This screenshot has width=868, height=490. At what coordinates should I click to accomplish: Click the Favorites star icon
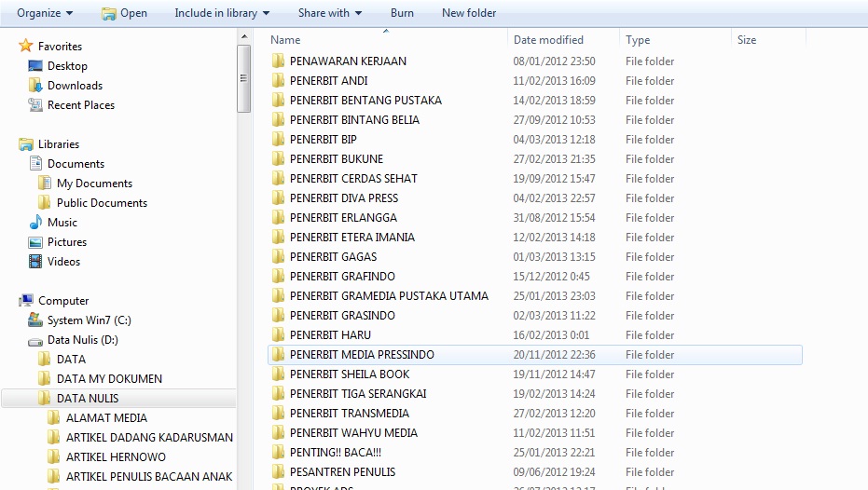pyautogui.click(x=26, y=47)
